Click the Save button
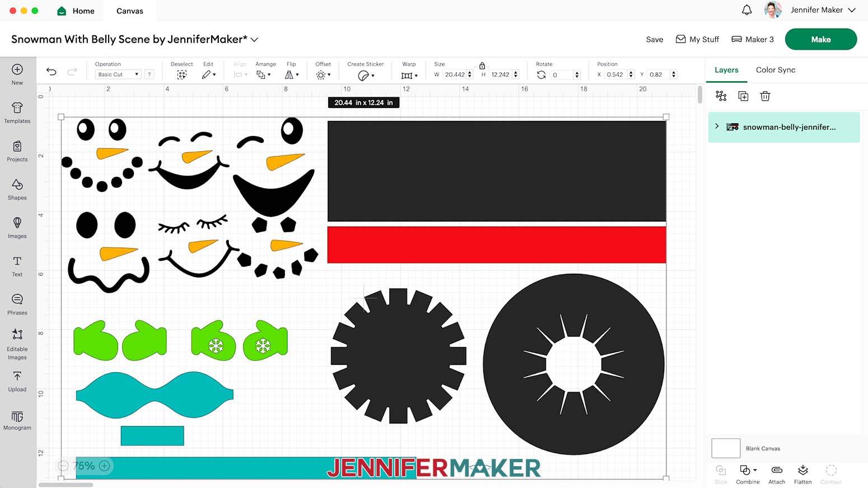The height and width of the screenshot is (488, 868). tap(655, 40)
